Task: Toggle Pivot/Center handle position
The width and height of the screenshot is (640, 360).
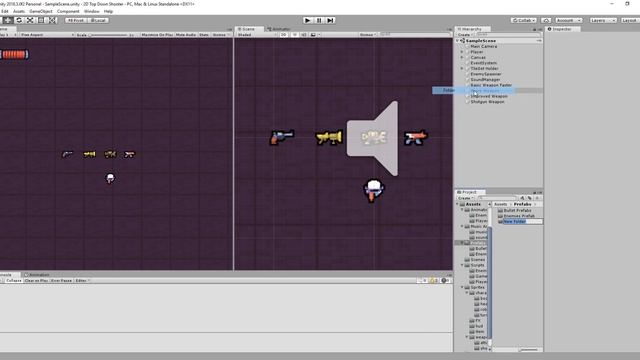Action: pyautogui.click(x=76, y=20)
